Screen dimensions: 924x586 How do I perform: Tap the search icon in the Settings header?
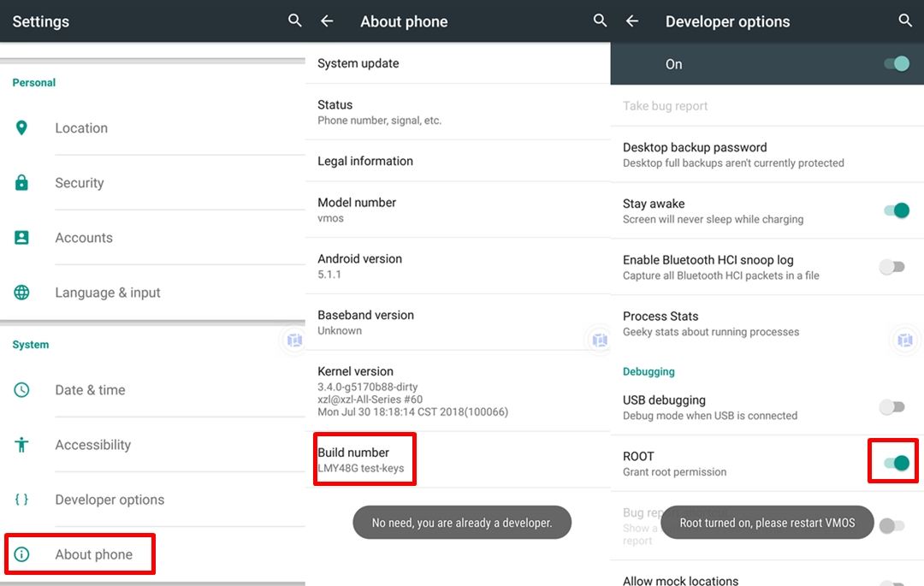(x=294, y=21)
